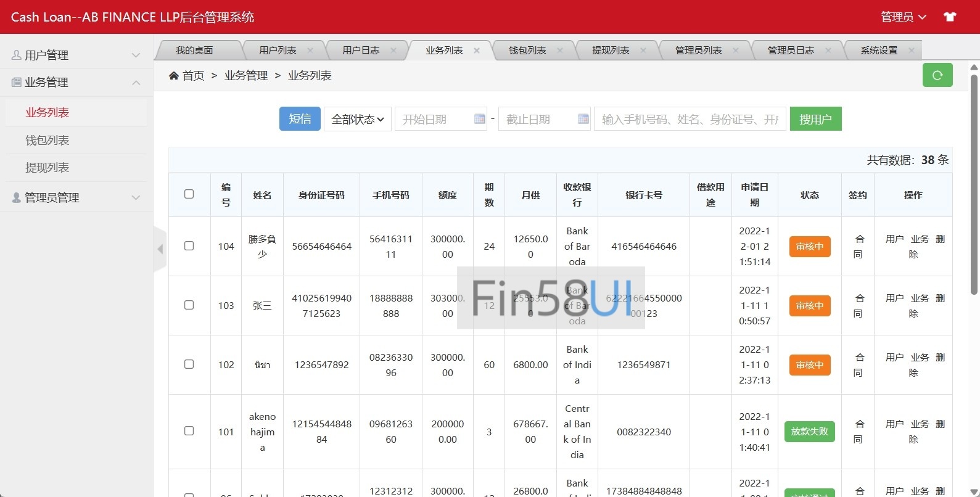Click the green 搜用户 search button
980x497 pixels.
815,119
